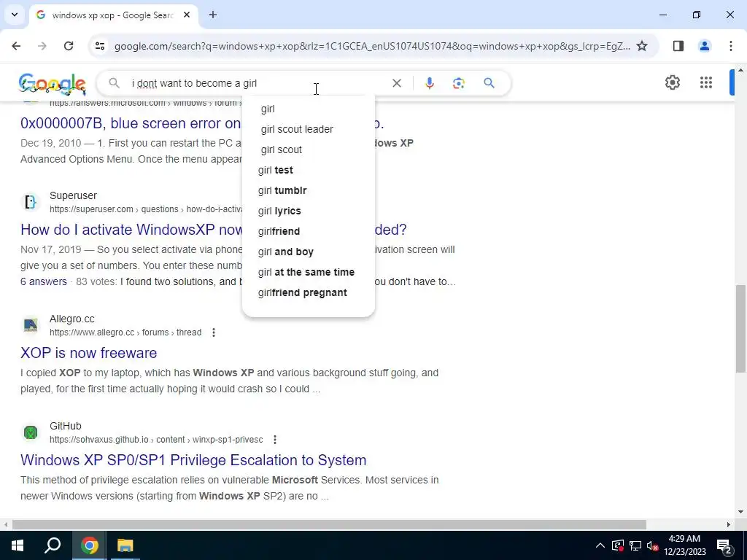747x560 pixels.
Task: Show hidden system tray icons
Action: click(x=600, y=545)
